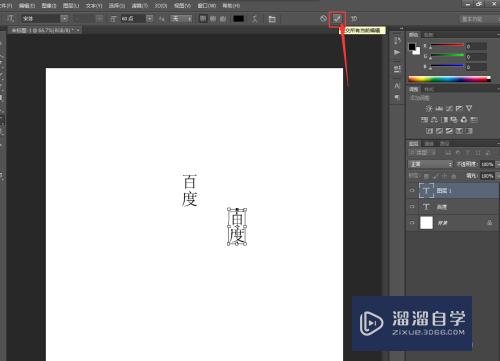Add Exposure adjustment layer

point(459,108)
